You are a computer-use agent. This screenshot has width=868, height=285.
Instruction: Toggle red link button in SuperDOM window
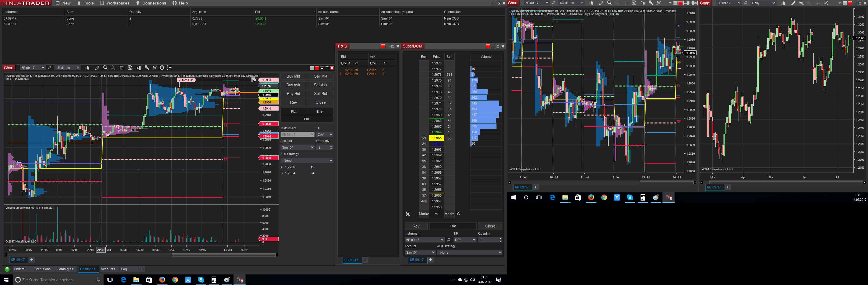click(488, 46)
